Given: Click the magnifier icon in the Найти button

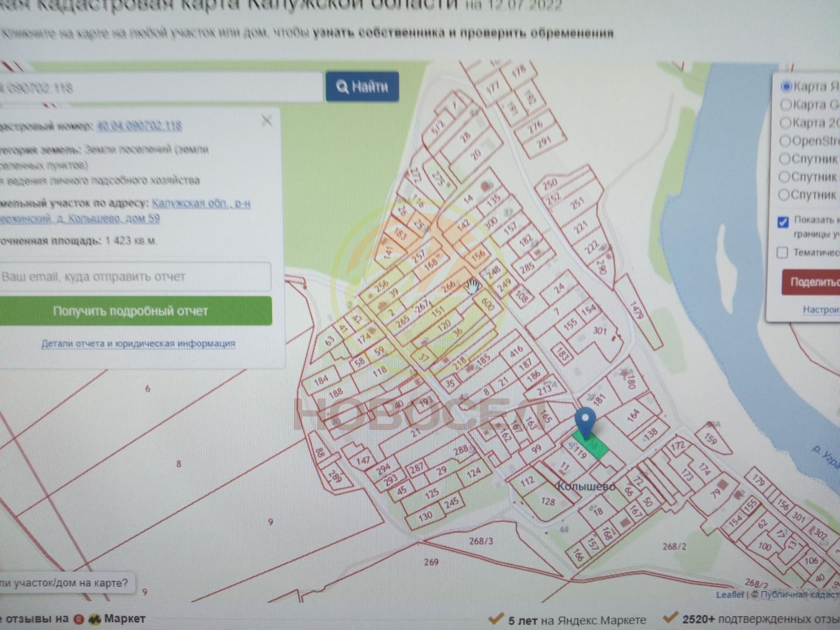Looking at the screenshot, I should [x=342, y=87].
